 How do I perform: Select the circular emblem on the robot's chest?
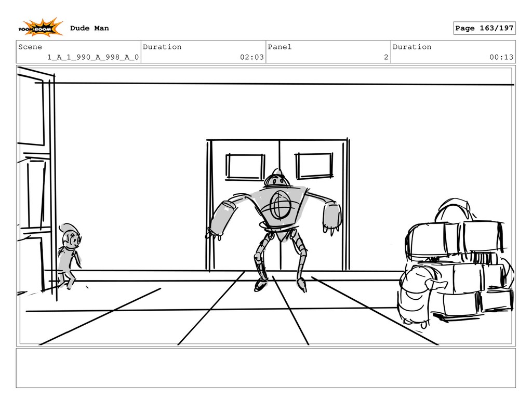[280, 205]
